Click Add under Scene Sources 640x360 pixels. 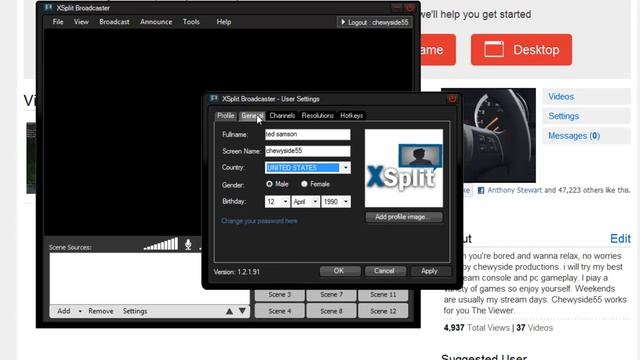point(64,311)
